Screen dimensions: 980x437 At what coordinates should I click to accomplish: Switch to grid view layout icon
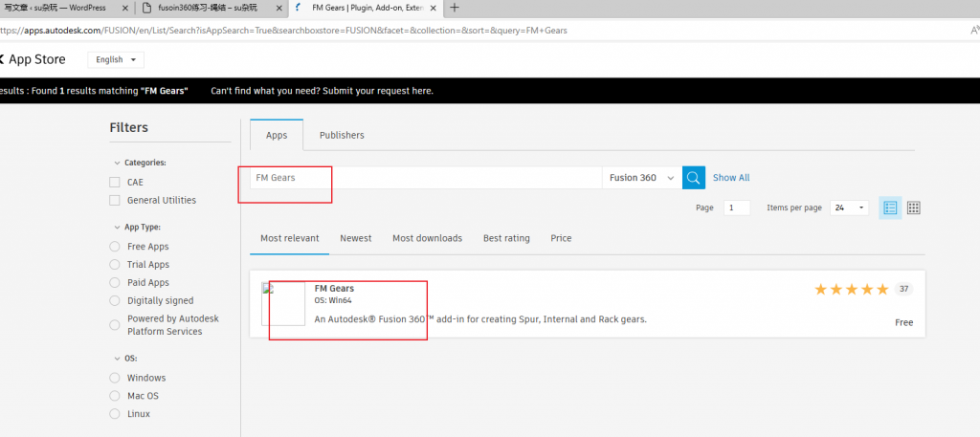tap(913, 208)
